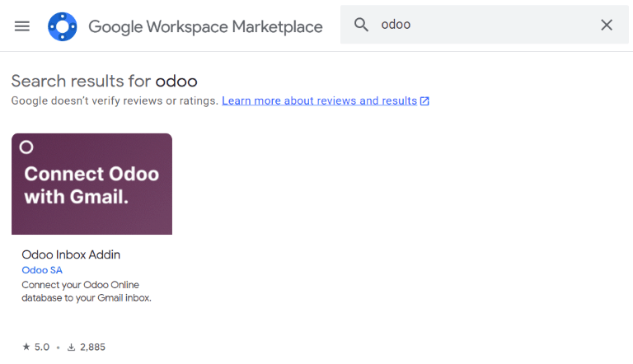
Task: Click the external link icon after Learn more
Action: (424, 101)
